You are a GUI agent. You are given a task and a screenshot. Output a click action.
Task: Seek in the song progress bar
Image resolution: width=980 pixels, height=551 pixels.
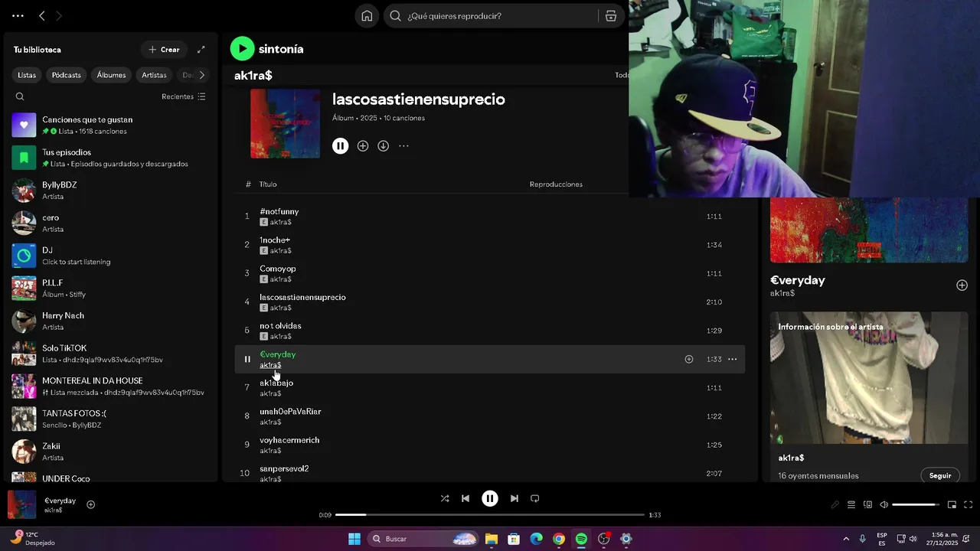point(490,515)
